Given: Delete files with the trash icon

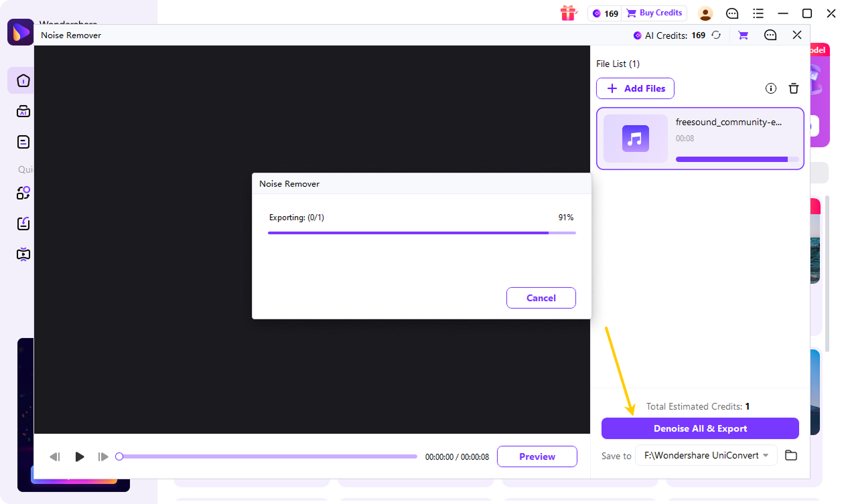Looking at the screenshot, I should 794,88.
